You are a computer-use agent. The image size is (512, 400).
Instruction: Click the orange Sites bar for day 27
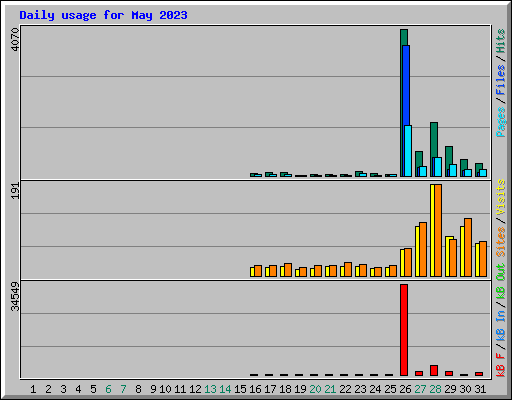click(x=423, y=249)
